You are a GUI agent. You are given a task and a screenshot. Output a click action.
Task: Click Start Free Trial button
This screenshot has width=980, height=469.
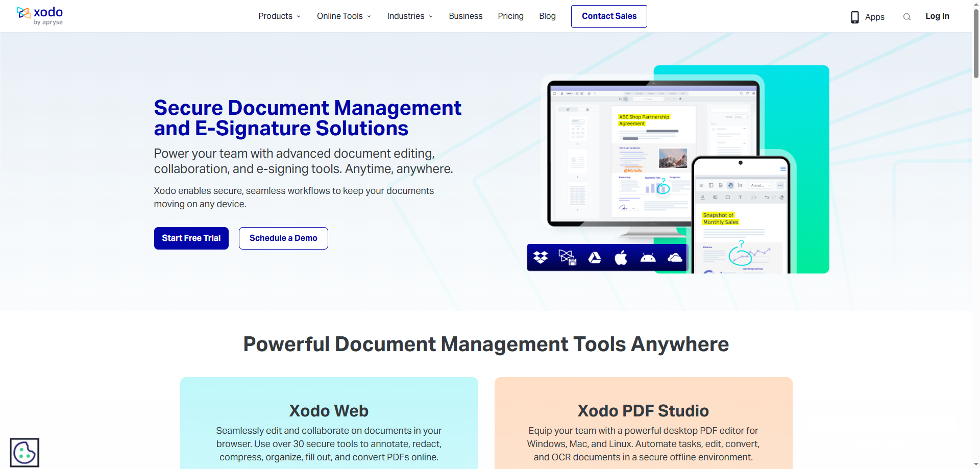191,238
